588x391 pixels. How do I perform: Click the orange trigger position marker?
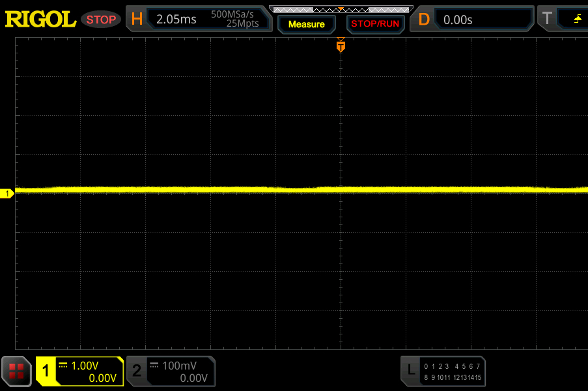[341, 46]
